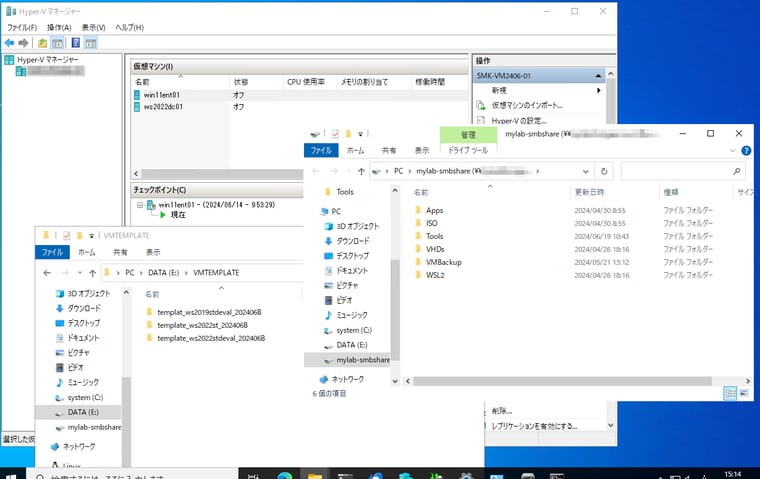Click Refresh button in mylab-smbshare address bar

(604, 171)
